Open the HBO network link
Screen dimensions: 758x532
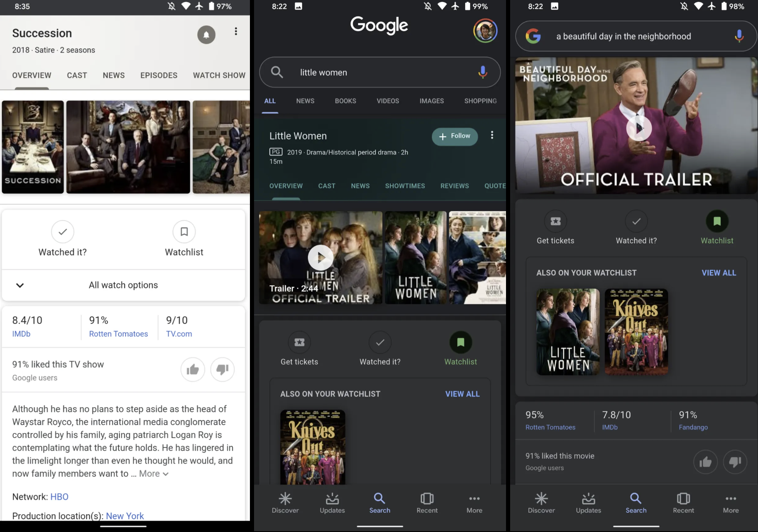[x=59, y=497]
